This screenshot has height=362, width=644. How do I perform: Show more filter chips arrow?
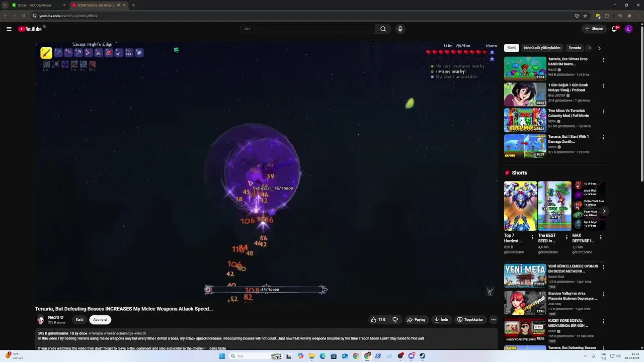tap(599, 48)
